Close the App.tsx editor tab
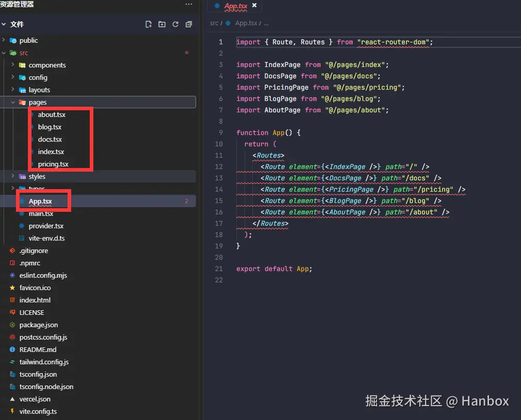Viewport: 521px width, 420px height. [x=254, y=5]
